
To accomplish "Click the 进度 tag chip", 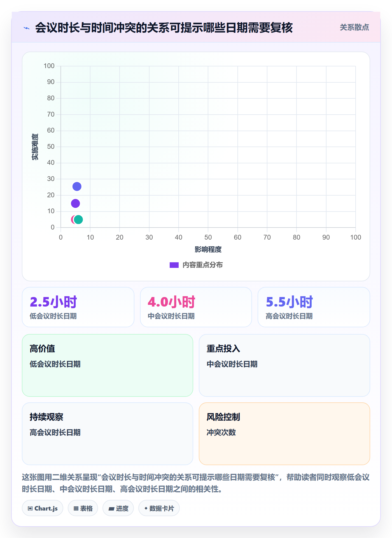I will 118,508.
